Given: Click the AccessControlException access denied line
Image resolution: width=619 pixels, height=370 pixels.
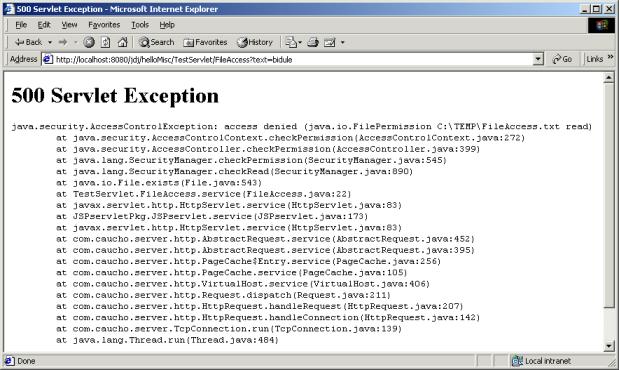Looking at the screenshot, I should [x=302, y=127].
